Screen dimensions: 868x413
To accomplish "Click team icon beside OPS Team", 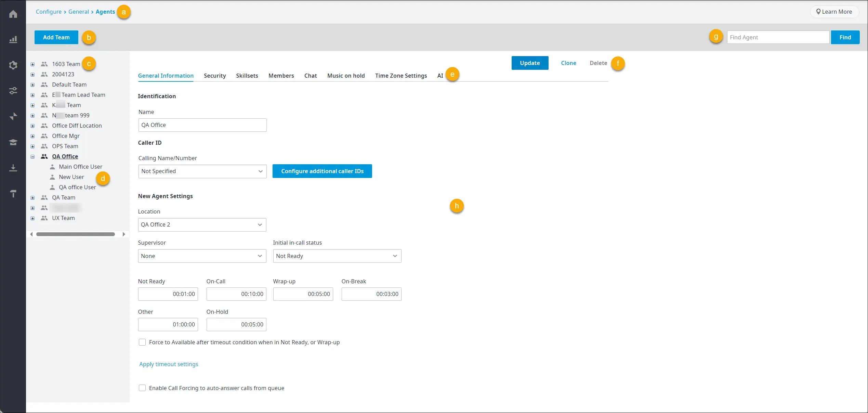I will point(44,146).
